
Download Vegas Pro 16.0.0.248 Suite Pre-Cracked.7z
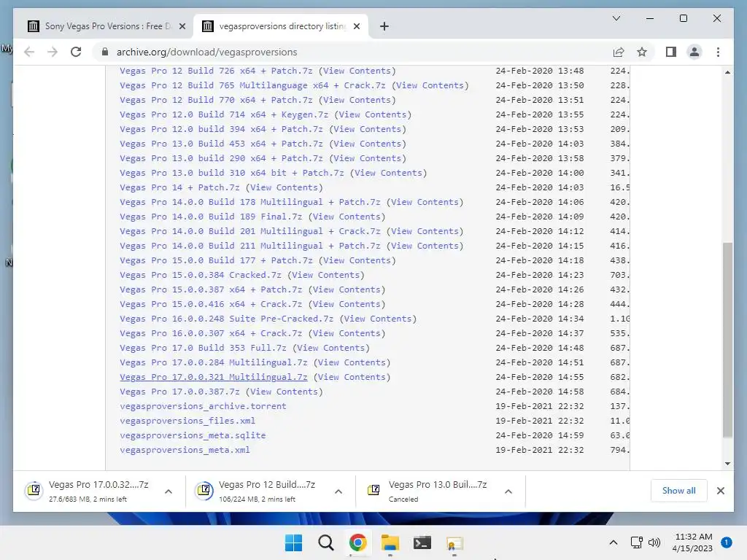click(226, 319)
